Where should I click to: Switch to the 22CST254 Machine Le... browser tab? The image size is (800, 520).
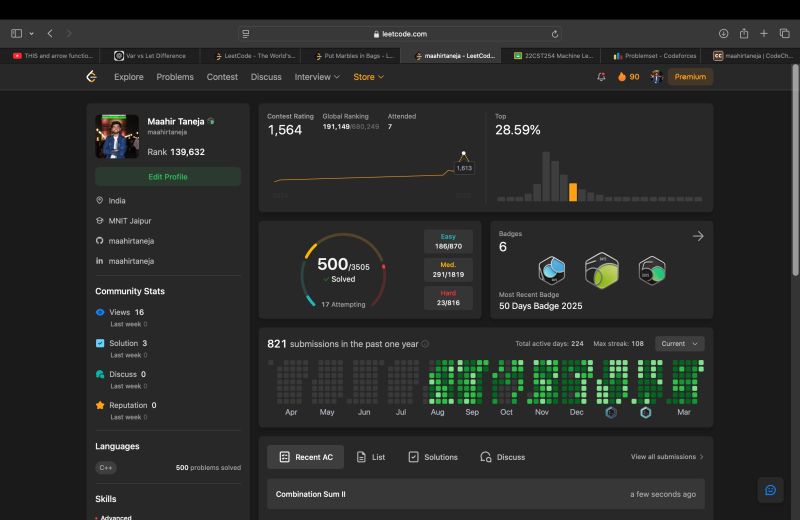click(x=551, y=56)
